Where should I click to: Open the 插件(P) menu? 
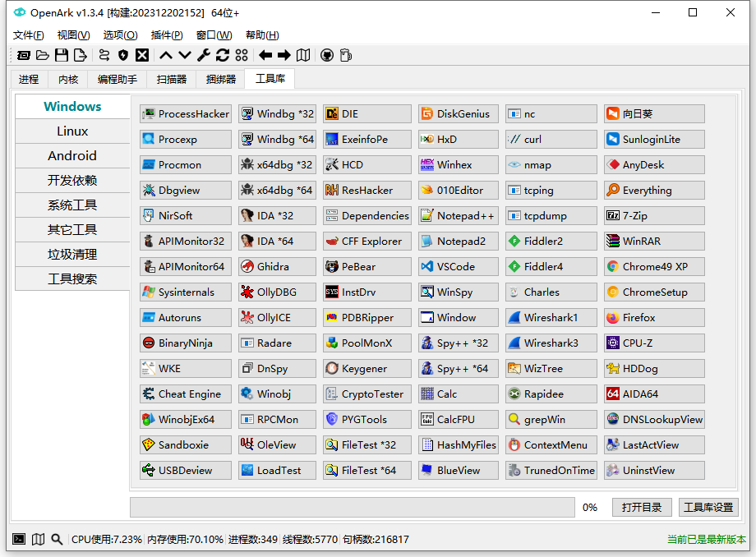(x=167, y=35)
